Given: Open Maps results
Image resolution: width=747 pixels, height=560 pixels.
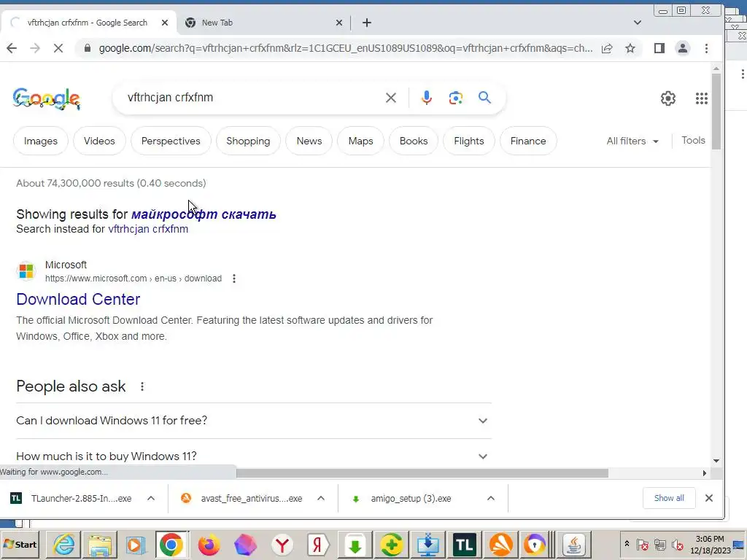Looking at the screenshot, I should [360, 141].
